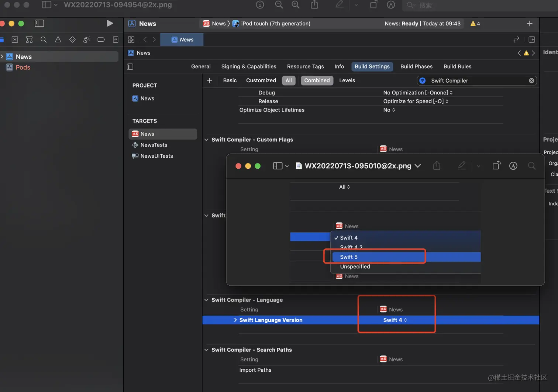Image resolution: width=558 pixels, height=392 pixels.
Task: Zoom in icon in background Preview window
Action: pos(296,4)
